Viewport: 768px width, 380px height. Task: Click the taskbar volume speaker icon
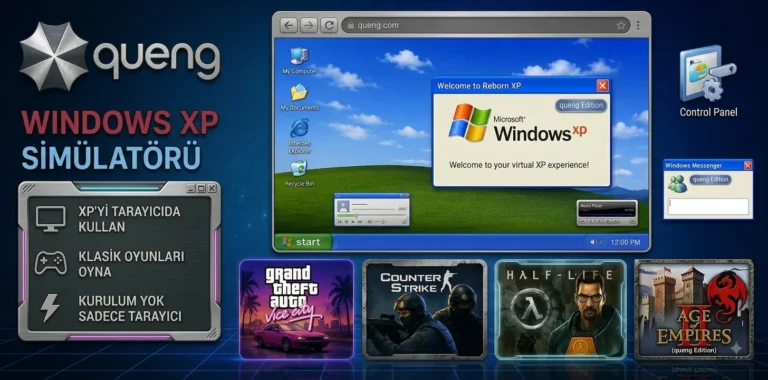click(x=593, y=242)
